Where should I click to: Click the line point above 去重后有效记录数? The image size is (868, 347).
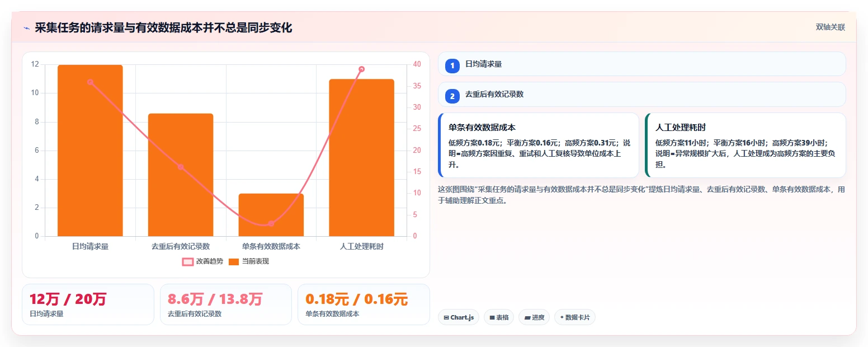pyautogui.click(x=181, y=167)
